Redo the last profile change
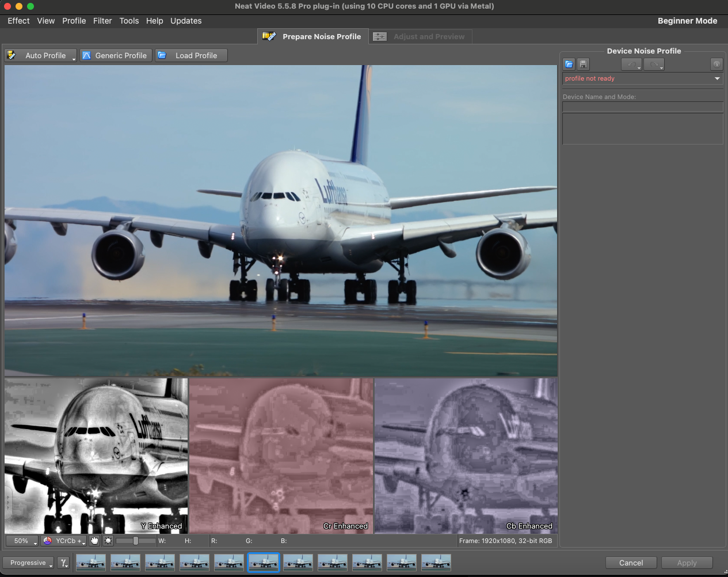 (x=653, y=64)
